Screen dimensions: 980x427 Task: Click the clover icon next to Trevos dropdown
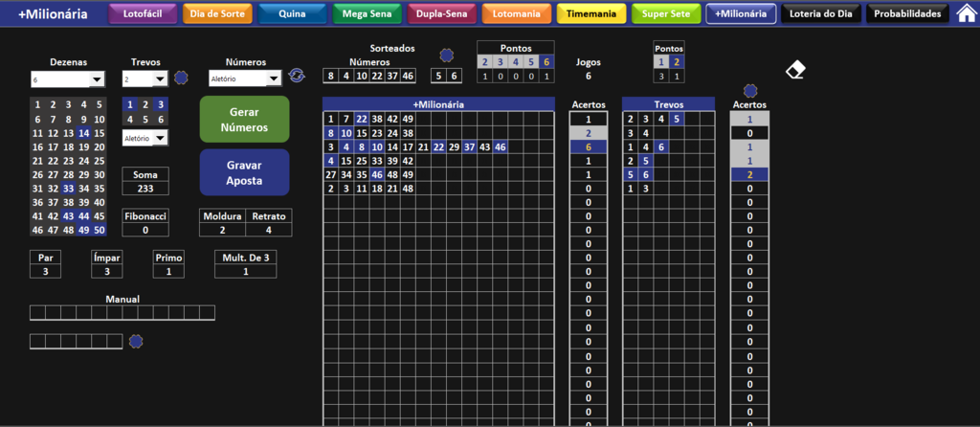pos(181,78)
